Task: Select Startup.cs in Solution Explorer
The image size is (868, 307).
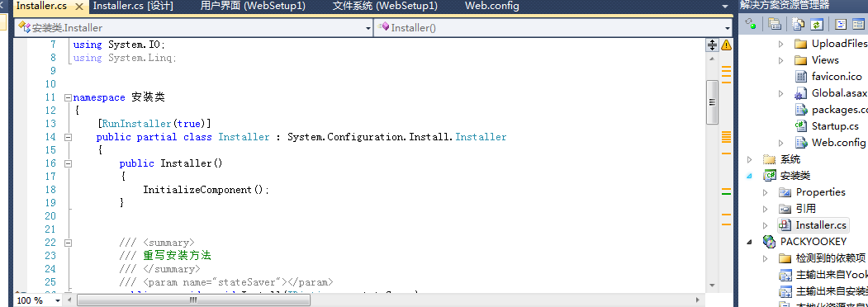Action: tap(835, 126)
